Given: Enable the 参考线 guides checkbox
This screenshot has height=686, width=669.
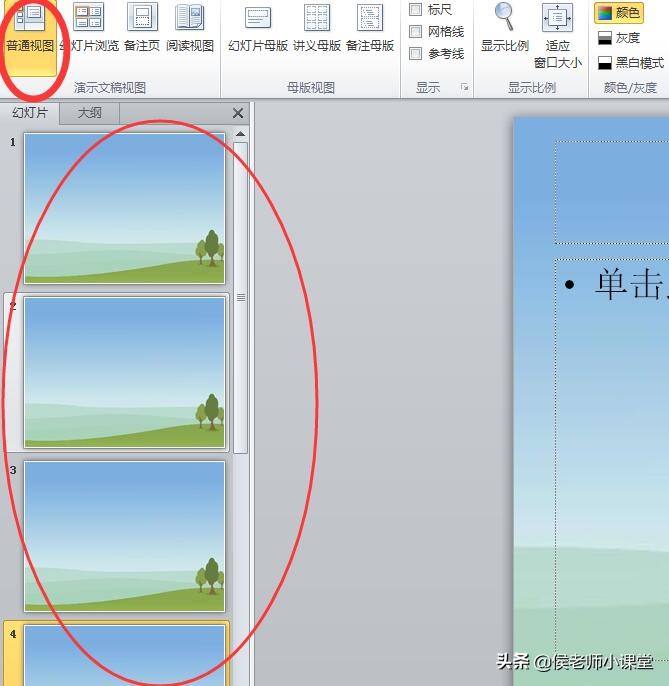Looking at the screenshot, I should coord(416,54).
